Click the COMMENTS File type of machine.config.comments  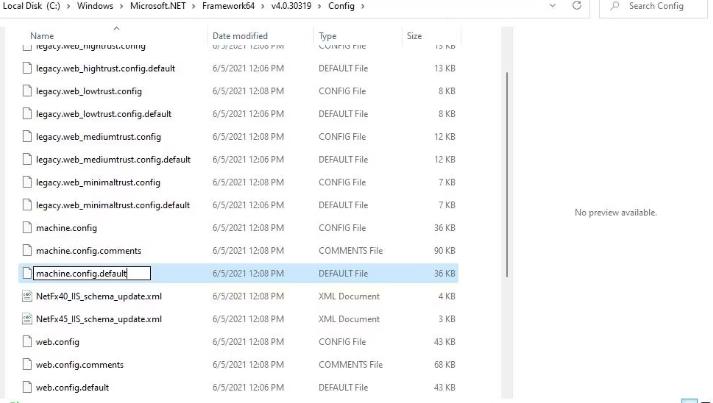pyautogui.click(x=351, y=250)
